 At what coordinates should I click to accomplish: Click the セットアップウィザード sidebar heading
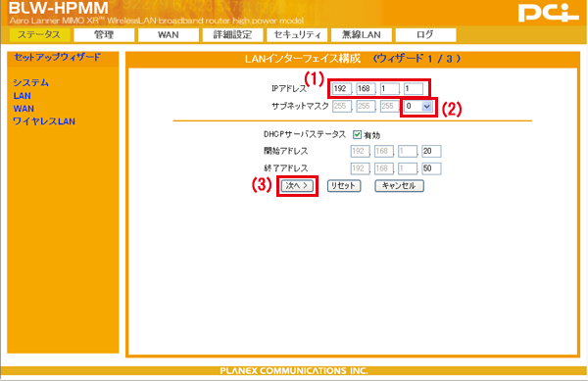tap(58, 58)
